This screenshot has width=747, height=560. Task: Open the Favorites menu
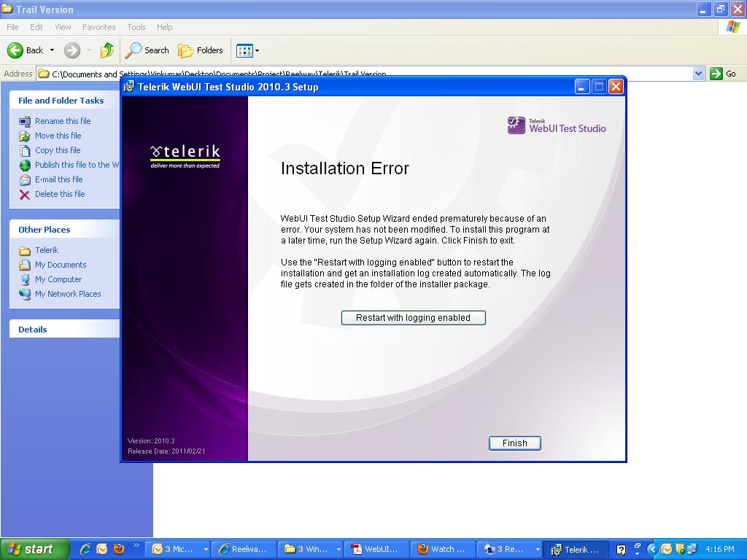coord(98,27)
